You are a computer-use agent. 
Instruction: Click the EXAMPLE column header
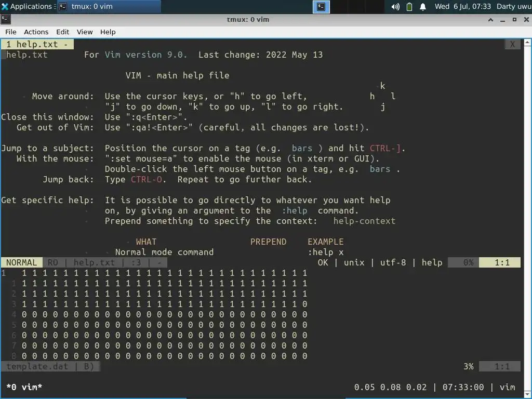[x=325, y=242]
